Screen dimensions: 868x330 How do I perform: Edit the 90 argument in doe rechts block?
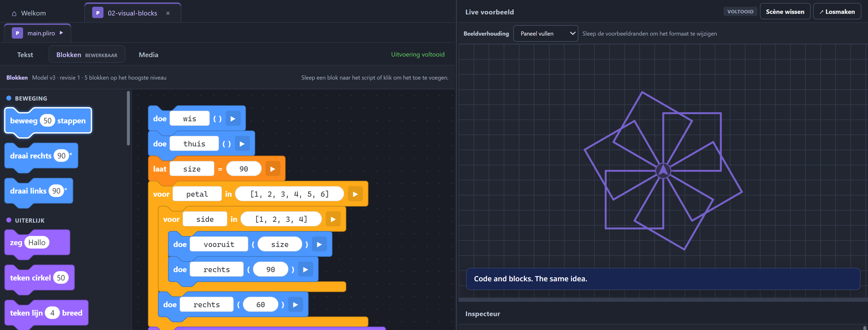(271, 270)
